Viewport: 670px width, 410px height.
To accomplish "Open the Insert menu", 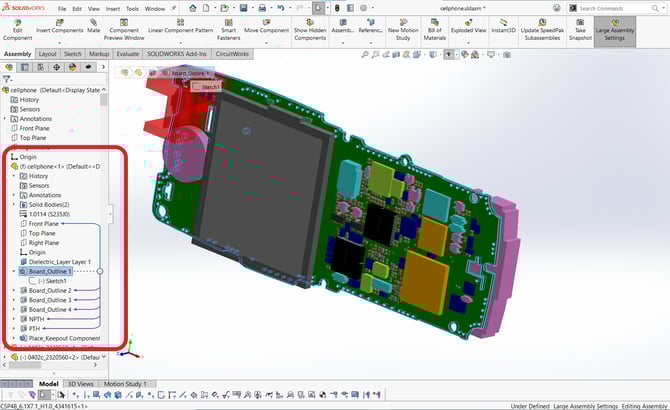I will click(113, 9).
